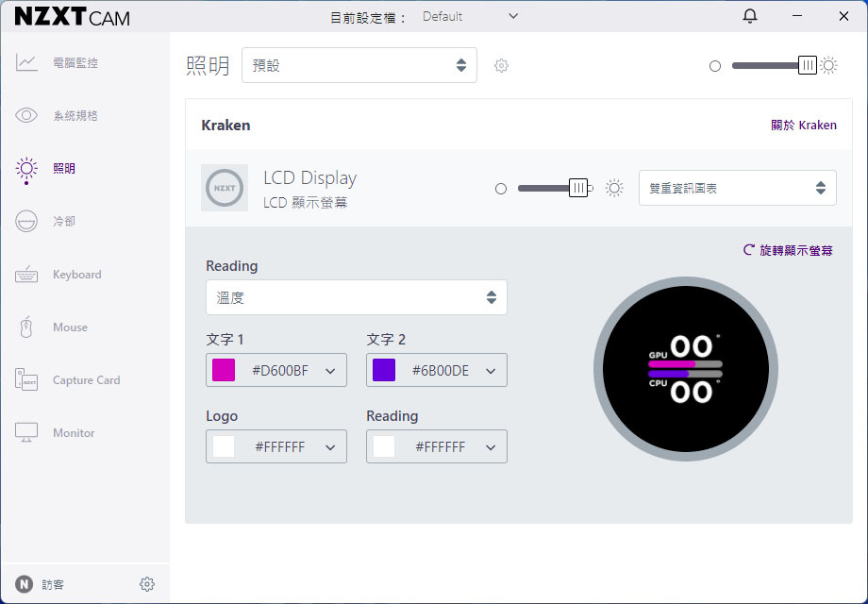Click the LCD Display title text
The height and width of the screenshot is (604, 868).
[310, 177]
